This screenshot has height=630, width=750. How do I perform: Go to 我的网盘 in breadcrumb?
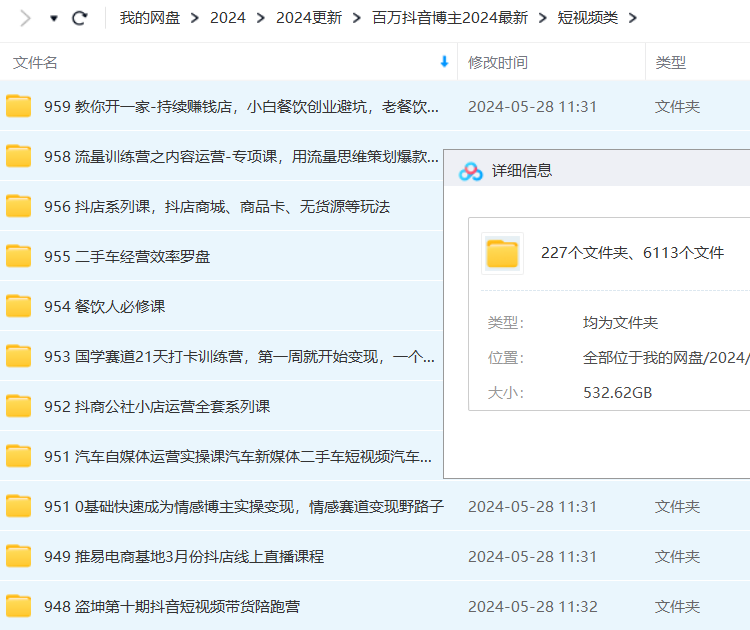coord(150,18)
